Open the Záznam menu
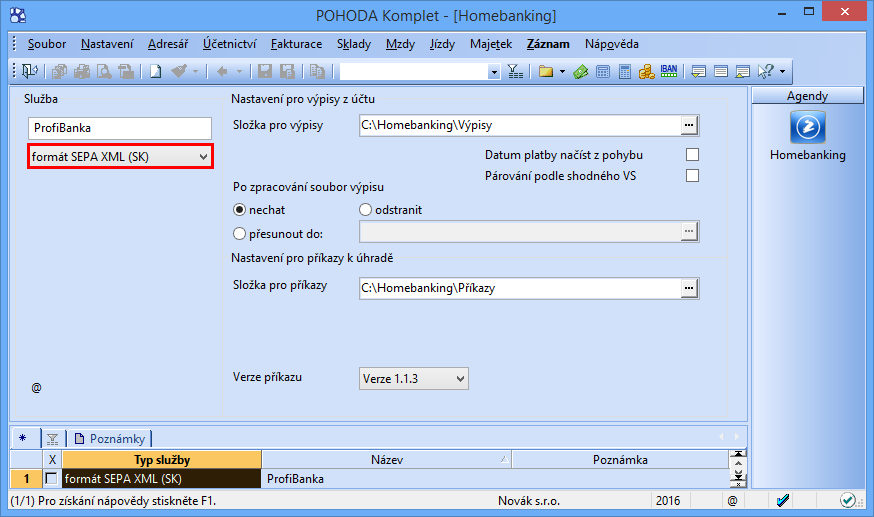 point(548,44)
